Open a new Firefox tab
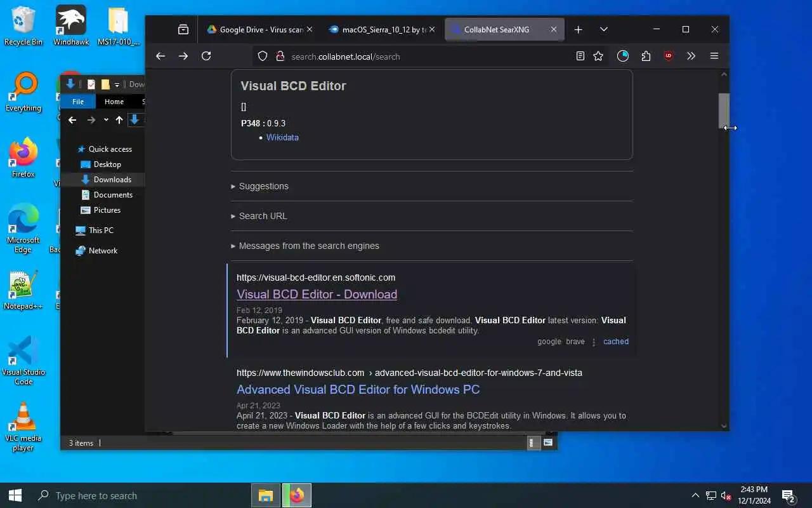This screenshot has width=812, height=508. click(x=578, y=29)
